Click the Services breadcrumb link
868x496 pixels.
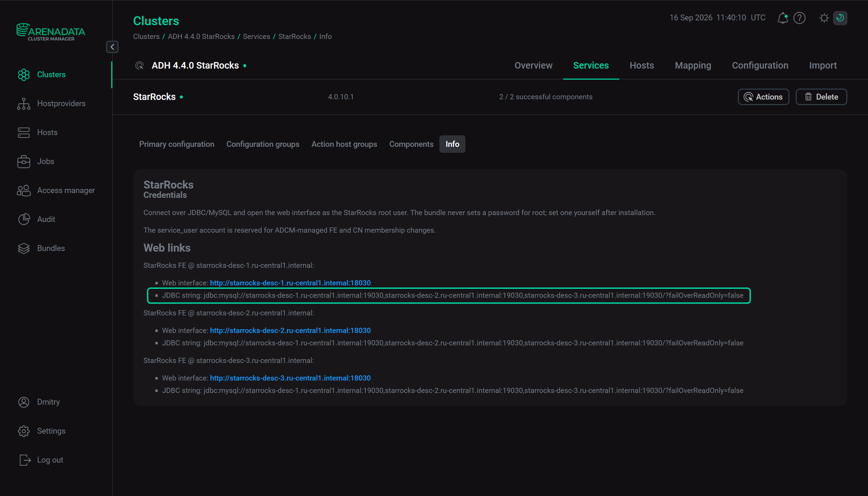[256, 37]
